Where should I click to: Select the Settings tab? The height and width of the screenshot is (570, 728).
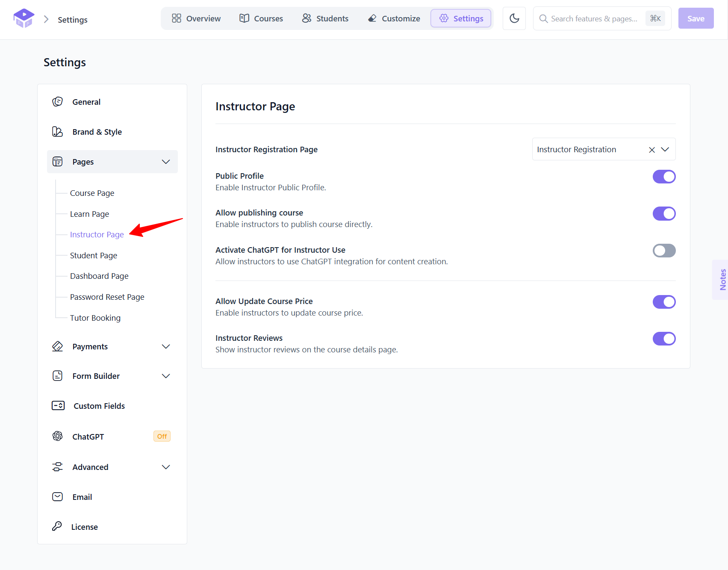click(x=461, y=18)
